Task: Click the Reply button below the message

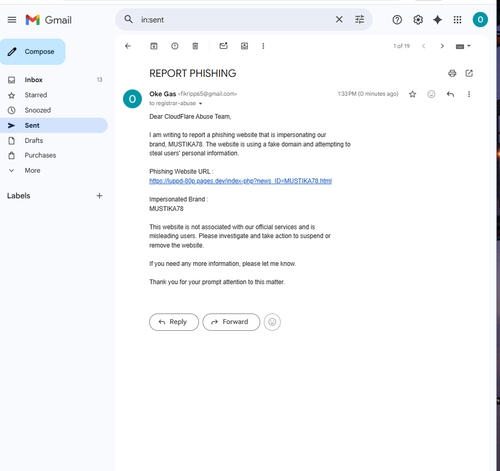Action: tap(174, 322)
